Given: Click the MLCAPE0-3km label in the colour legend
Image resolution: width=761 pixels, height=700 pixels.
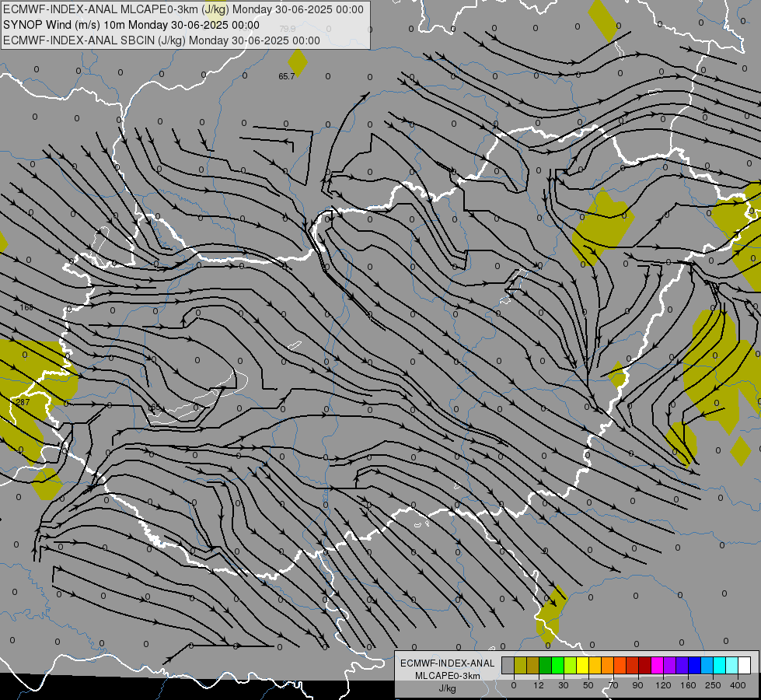Looking at the screenshot, I should [448, 675].
